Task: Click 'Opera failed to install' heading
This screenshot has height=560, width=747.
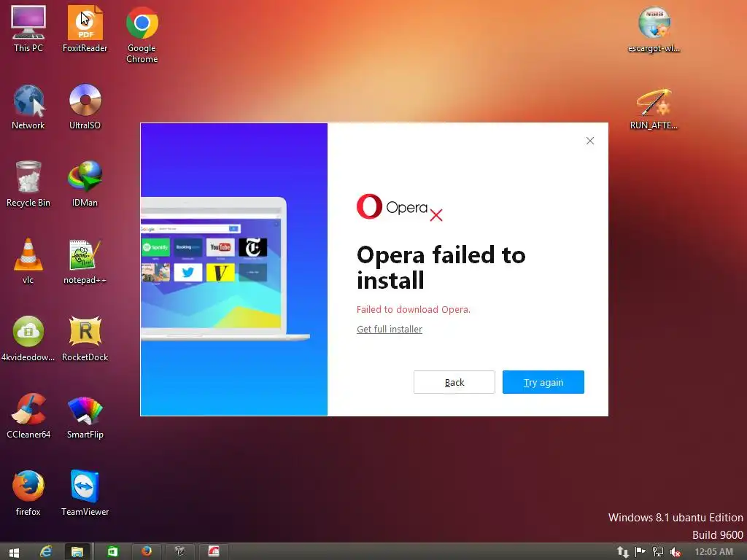Action: tap(441, 267)
